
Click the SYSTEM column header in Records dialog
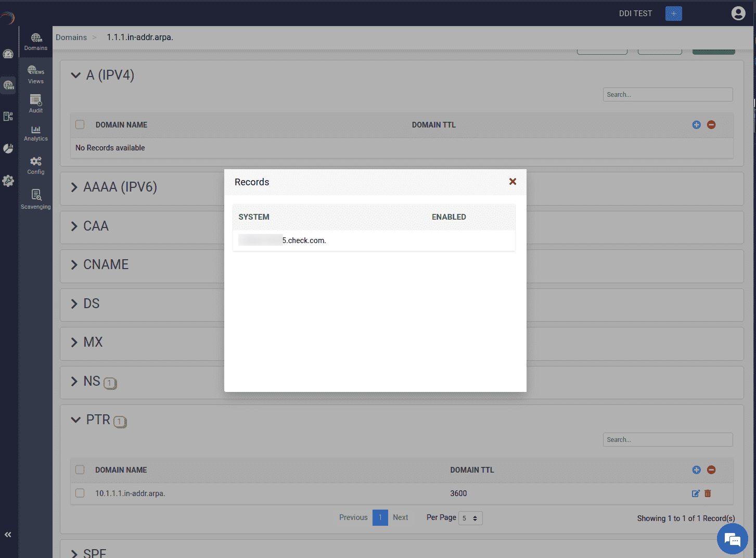254,217
